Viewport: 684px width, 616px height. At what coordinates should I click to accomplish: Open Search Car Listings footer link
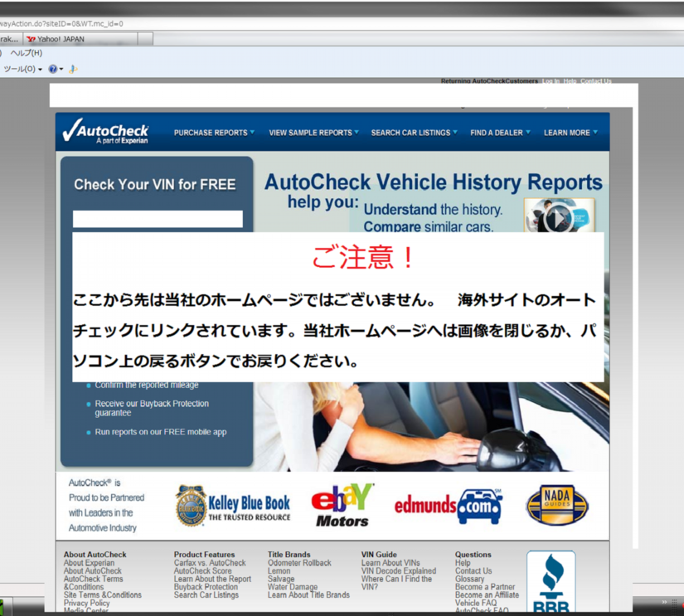coord(206,595)
